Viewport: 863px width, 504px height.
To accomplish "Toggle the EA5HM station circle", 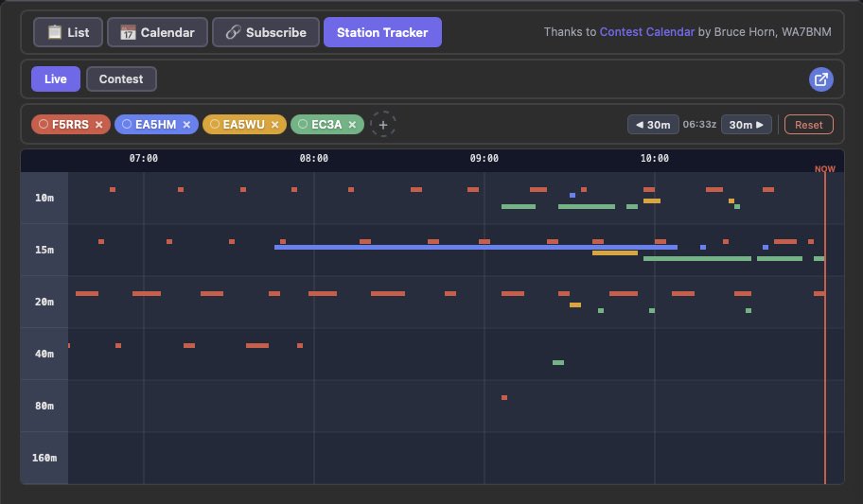I will pyautogui.click(x=127, y=125).
